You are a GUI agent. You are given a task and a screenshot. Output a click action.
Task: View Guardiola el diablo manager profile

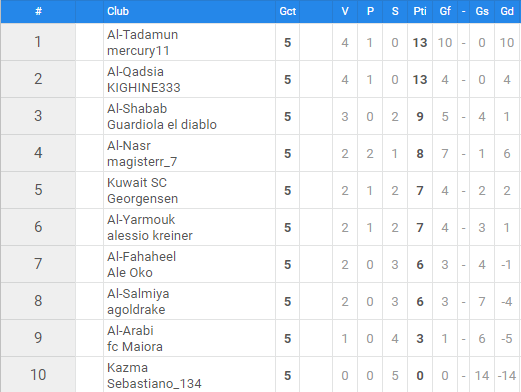point(162,125)
